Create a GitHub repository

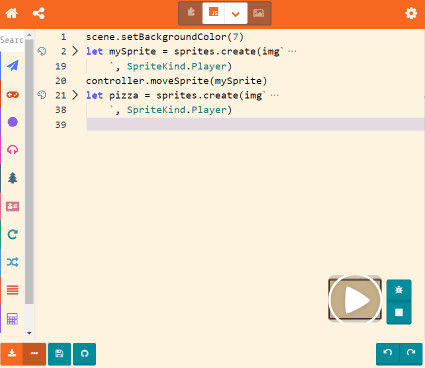[85, 353]
